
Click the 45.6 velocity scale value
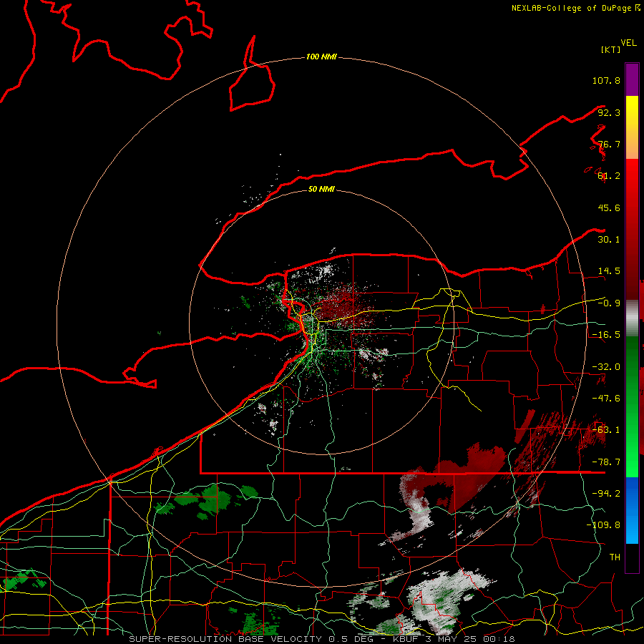click(x=609, y=208)
